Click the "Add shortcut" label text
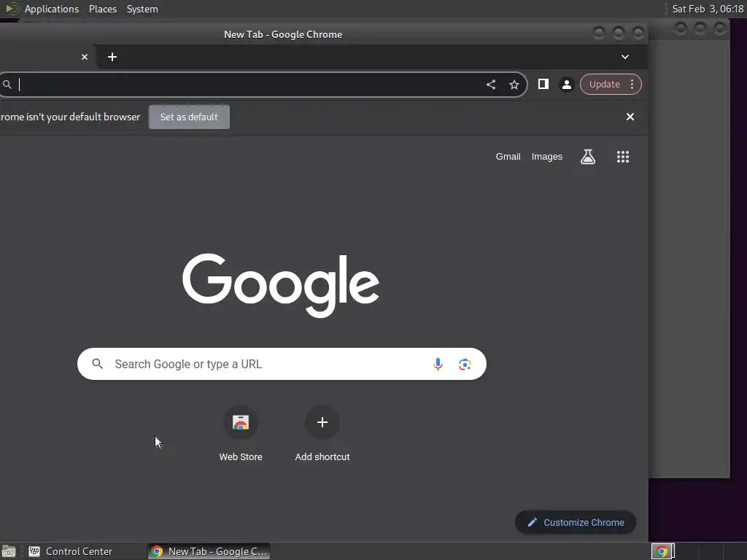The width and height of the screenshot is (747, 560). click(322, 456)
